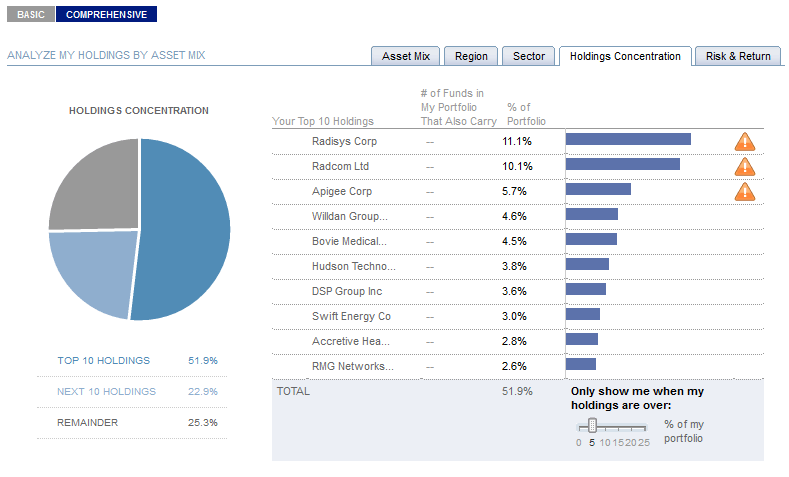Click the gray pie chart slice
Viewport: 789px width, 477px height.
[x=90, y=185]
